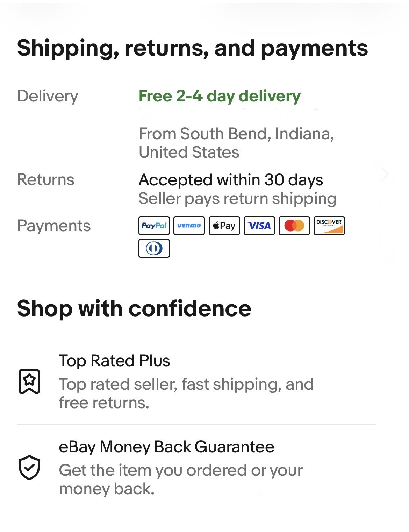Tap the Shipping, returns, and payments heading

193,48
